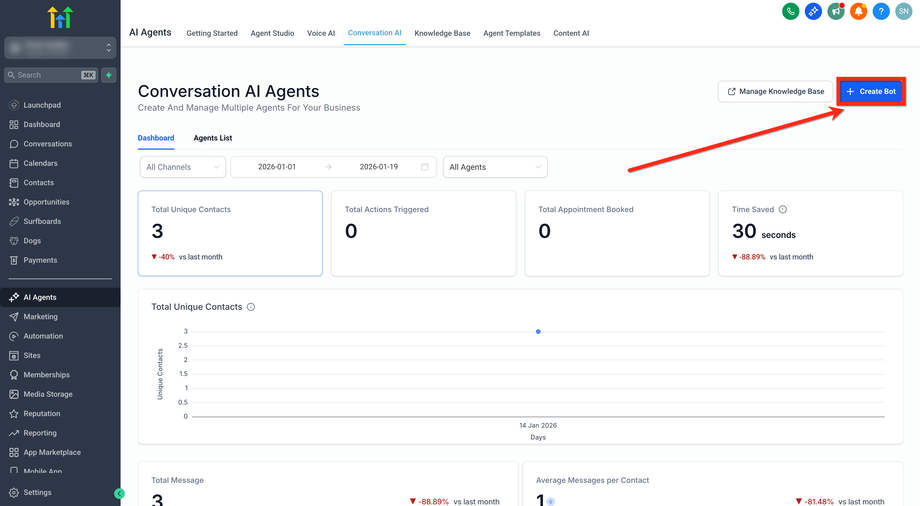Image resolution: width=920 pixels, height=506 pixels.
Task: Click the Launchpad sidebar icon
Action: [14, 105]
